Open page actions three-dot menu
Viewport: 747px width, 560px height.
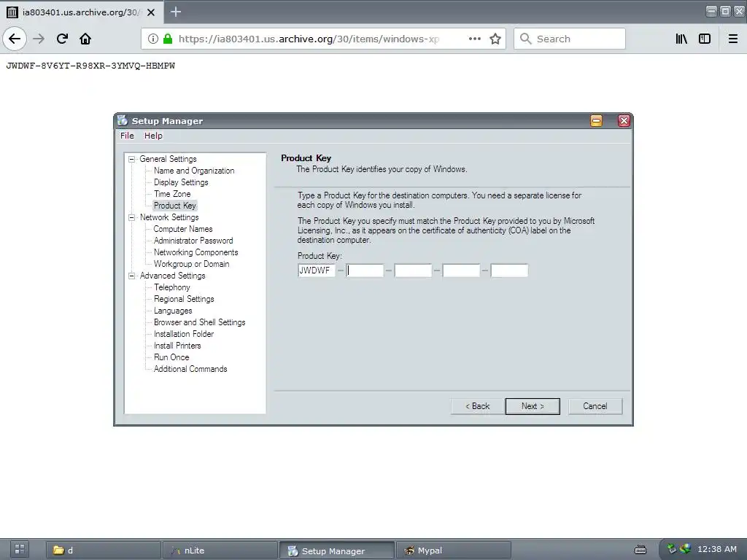474,39
